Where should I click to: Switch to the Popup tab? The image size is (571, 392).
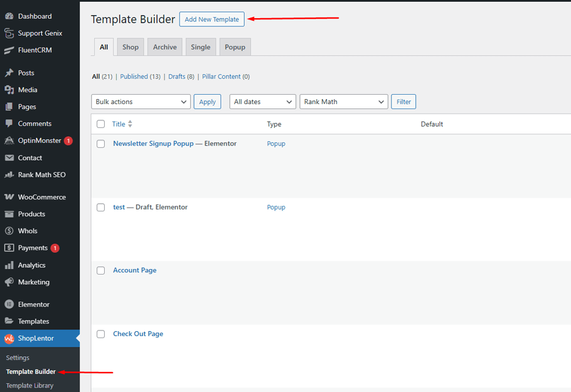pos(235,47)
